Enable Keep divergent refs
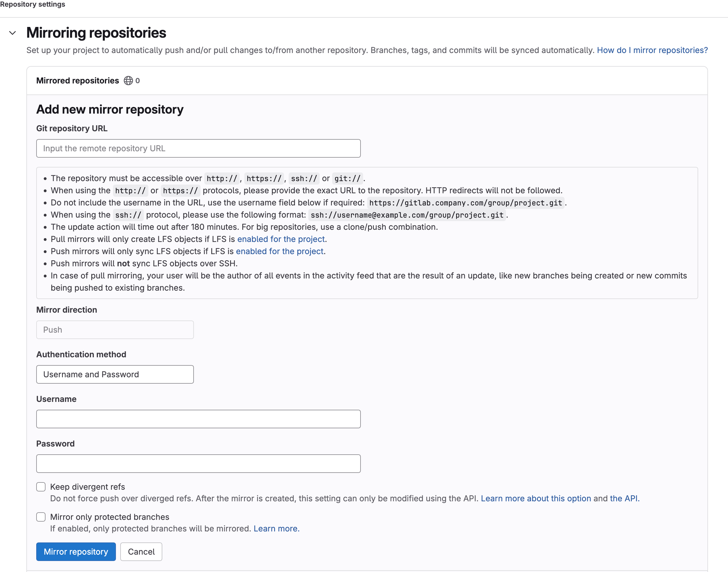 [41, 487]
